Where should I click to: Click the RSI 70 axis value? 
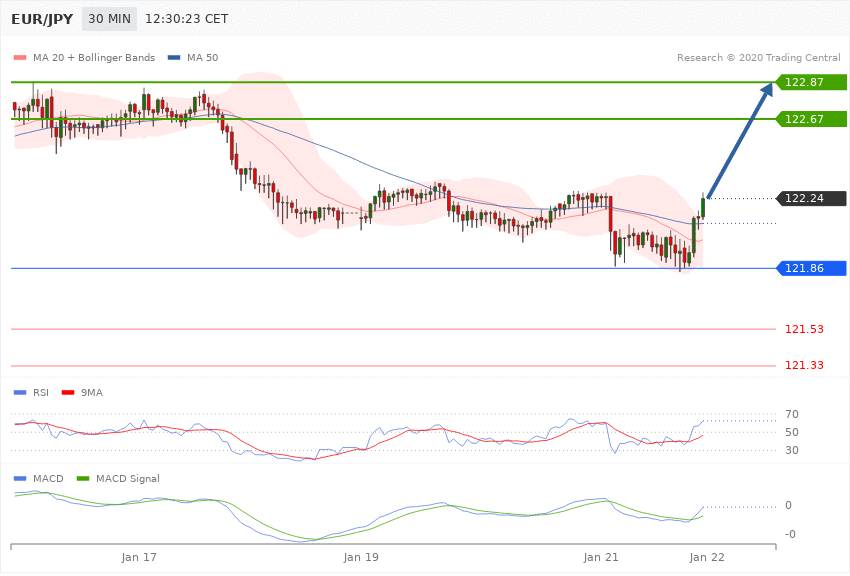(x=791, y=415)
